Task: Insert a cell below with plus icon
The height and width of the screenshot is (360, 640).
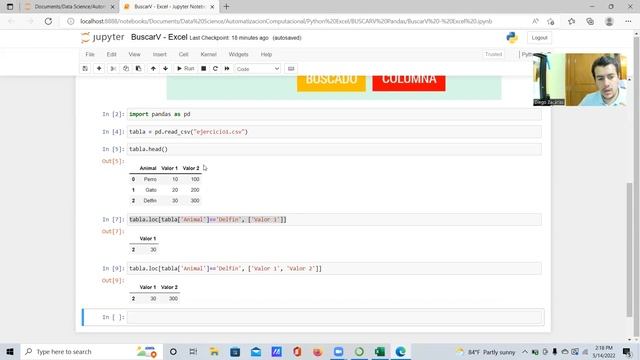Action: pos(99,69)
